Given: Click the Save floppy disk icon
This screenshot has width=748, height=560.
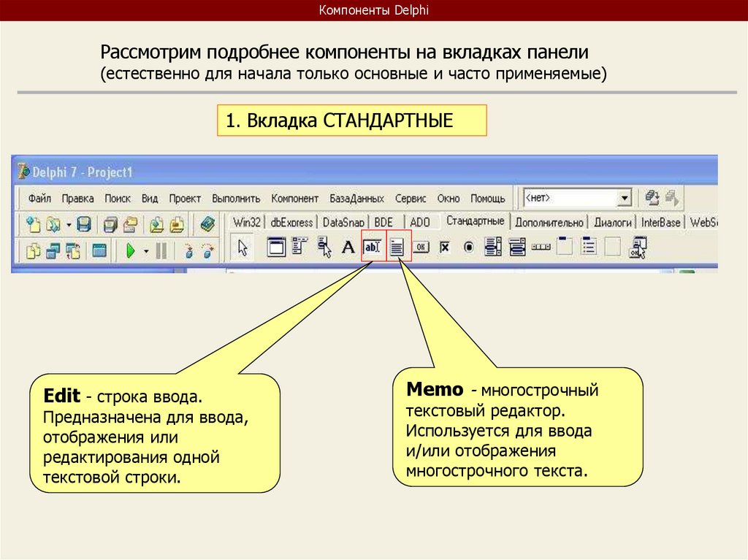Looking at the screenshot, I should (84, 223).
